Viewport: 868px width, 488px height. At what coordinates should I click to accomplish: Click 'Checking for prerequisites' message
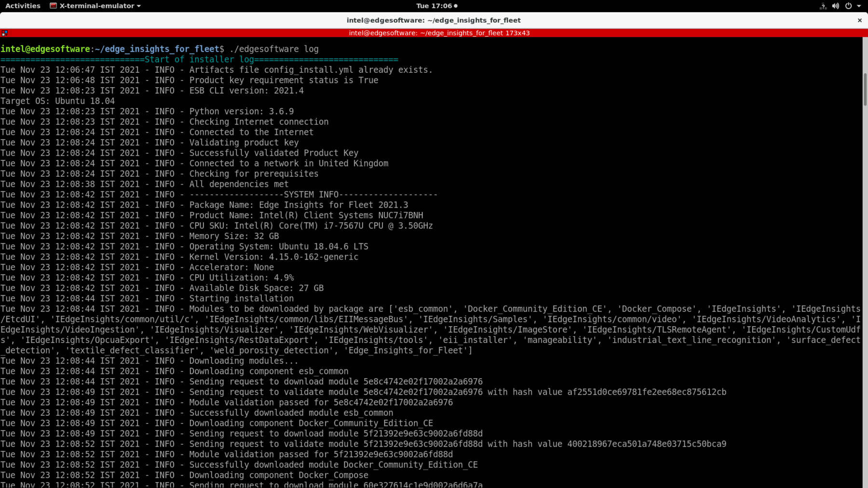click(x=254, y=174)
